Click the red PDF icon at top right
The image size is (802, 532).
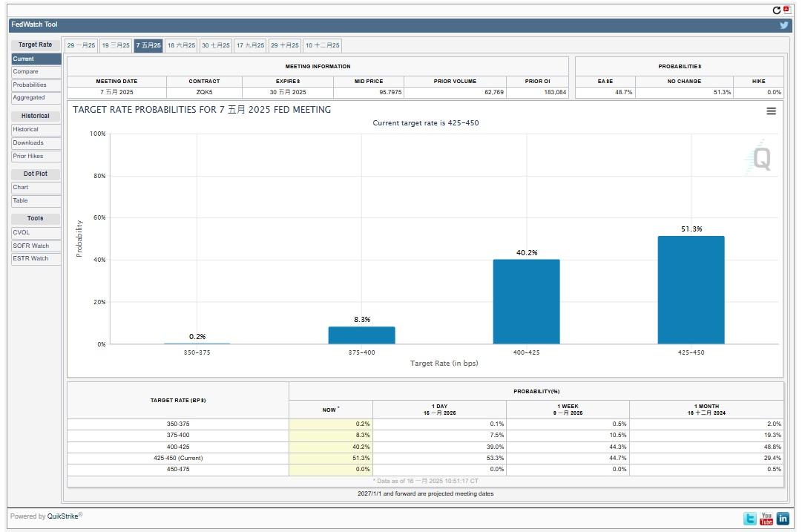click(x=786, y=10)
